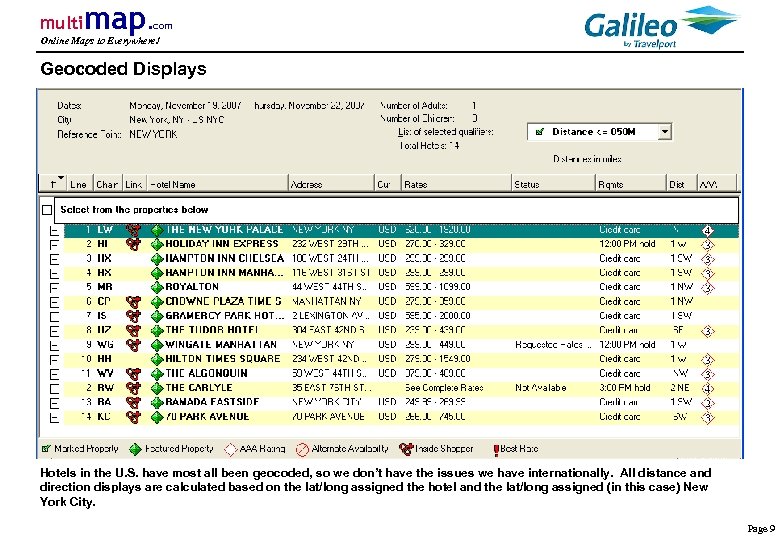
Task: Click the AAA column header
Action: coord(717,184)
